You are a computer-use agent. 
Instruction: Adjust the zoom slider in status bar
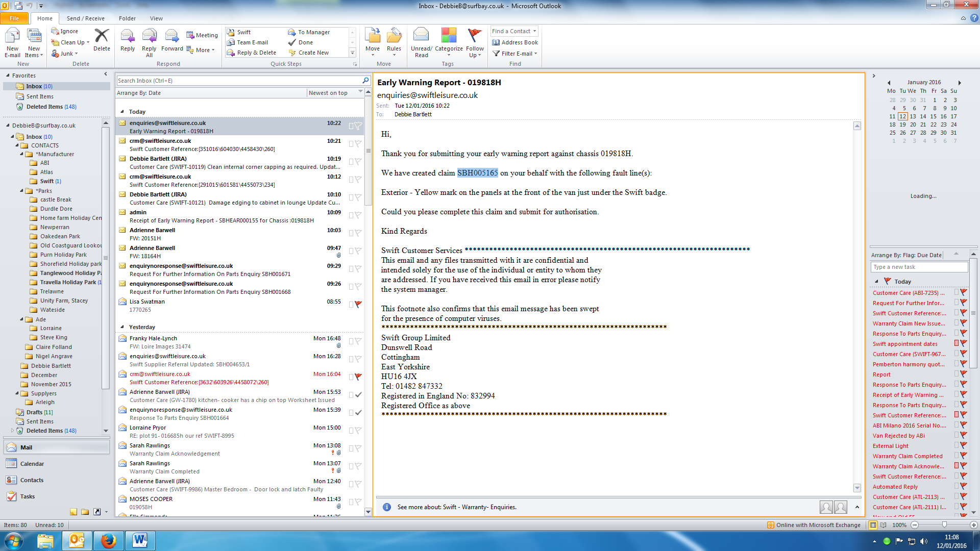[944, 525]
